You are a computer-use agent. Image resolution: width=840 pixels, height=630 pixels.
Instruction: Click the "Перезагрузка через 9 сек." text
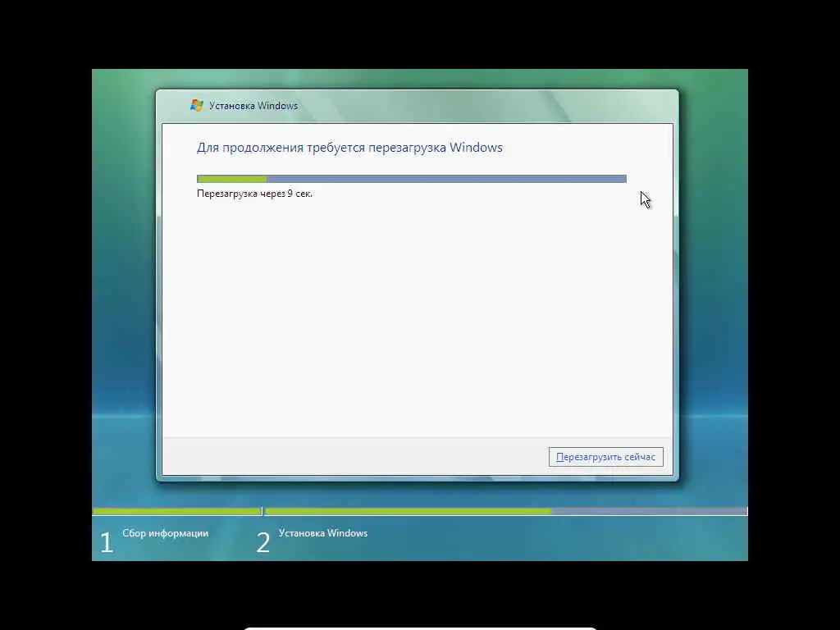click(254, 194)
